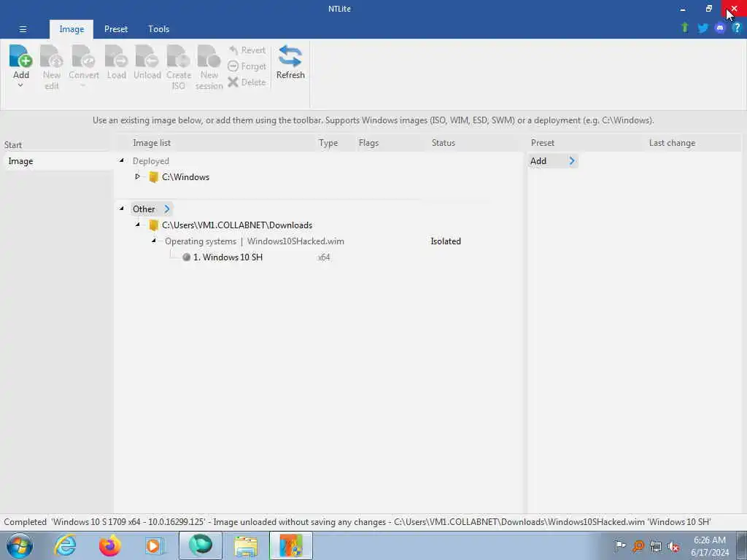Click the muted volume tray icon
The width and height of the screenshot is (747, 560).
click(x=673, y=546)
